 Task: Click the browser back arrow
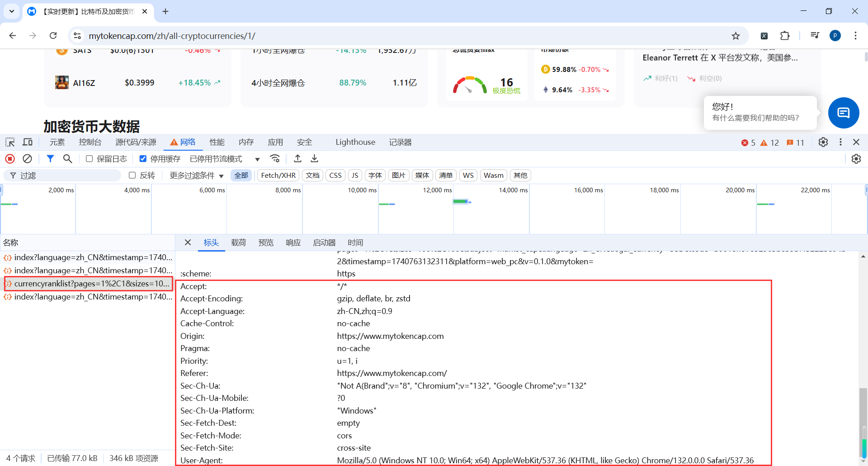(13, 36)
